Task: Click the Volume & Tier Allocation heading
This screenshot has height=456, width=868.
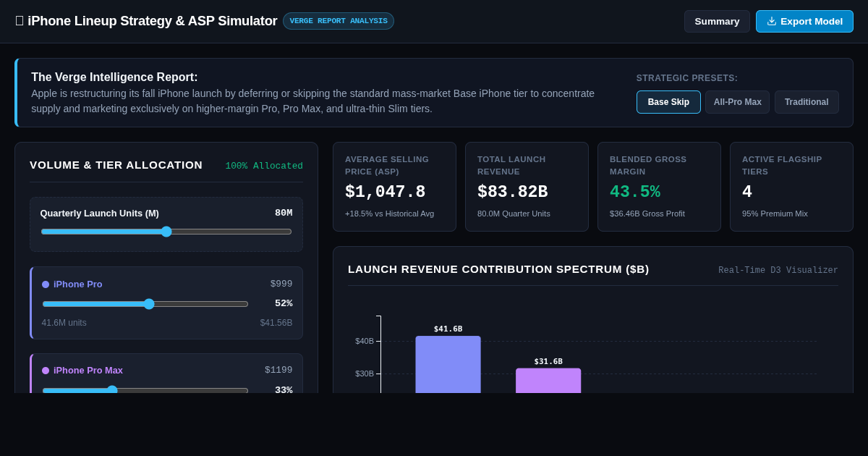Action: pos(116,165)
